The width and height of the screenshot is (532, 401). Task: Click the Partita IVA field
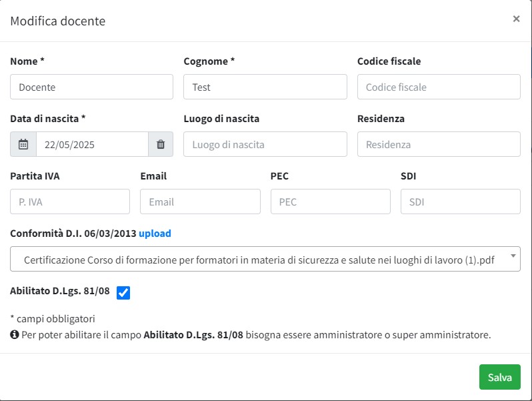coord(70,202)
